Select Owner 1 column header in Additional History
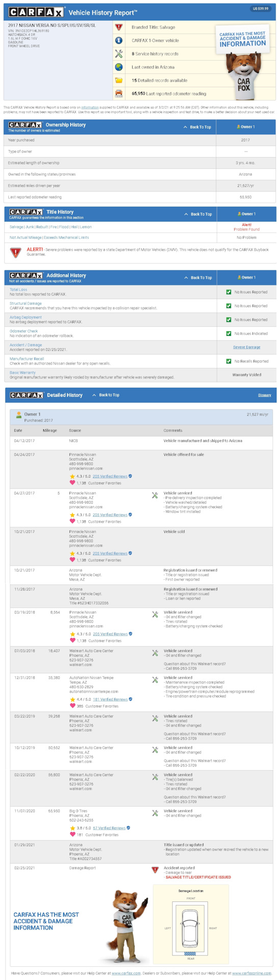 (x=246, y=278)
